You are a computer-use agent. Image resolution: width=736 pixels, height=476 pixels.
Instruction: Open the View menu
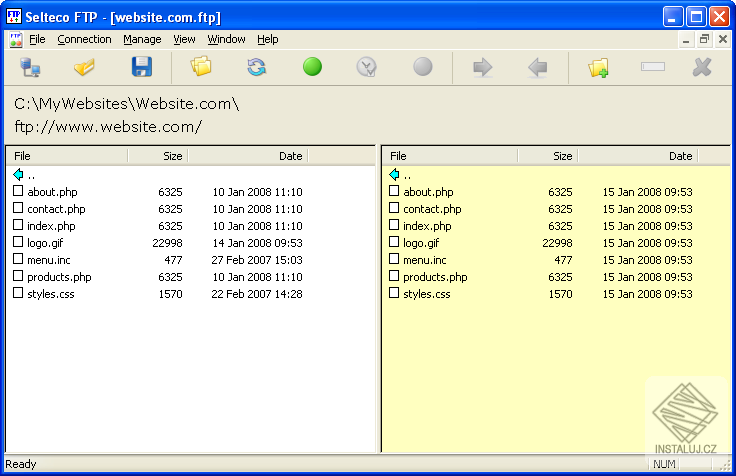(x=184, y=39)
